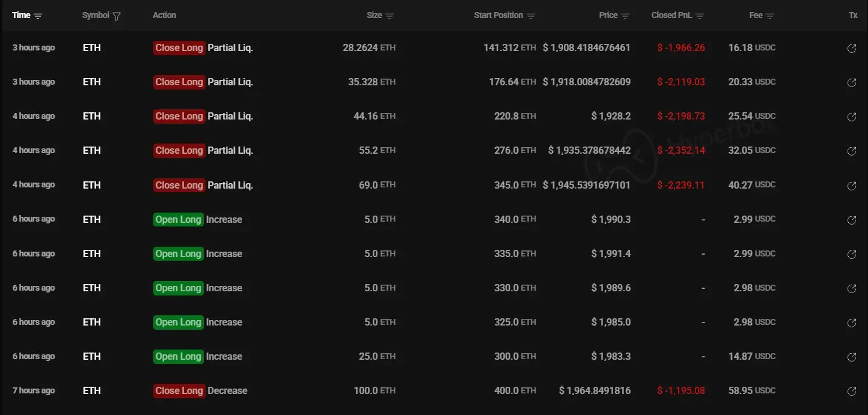The width and height of the screenshot is (868, 415).
Task: Click start position 345.0 ETH
Action: click(515, 185)
